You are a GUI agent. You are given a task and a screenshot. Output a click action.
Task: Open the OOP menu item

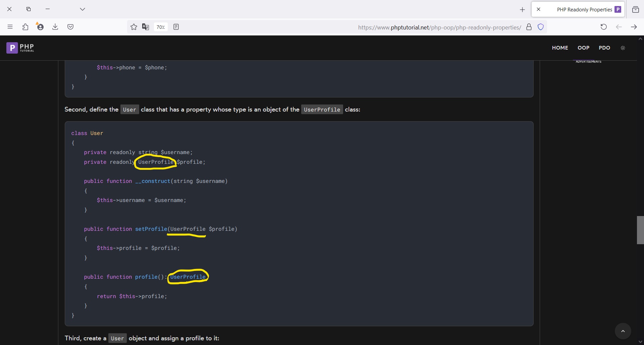[x=583, y=48]
